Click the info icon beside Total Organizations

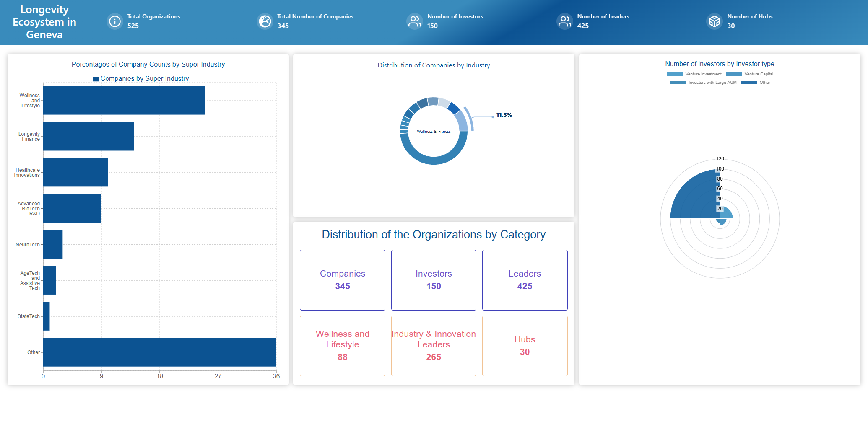point(114,21)
